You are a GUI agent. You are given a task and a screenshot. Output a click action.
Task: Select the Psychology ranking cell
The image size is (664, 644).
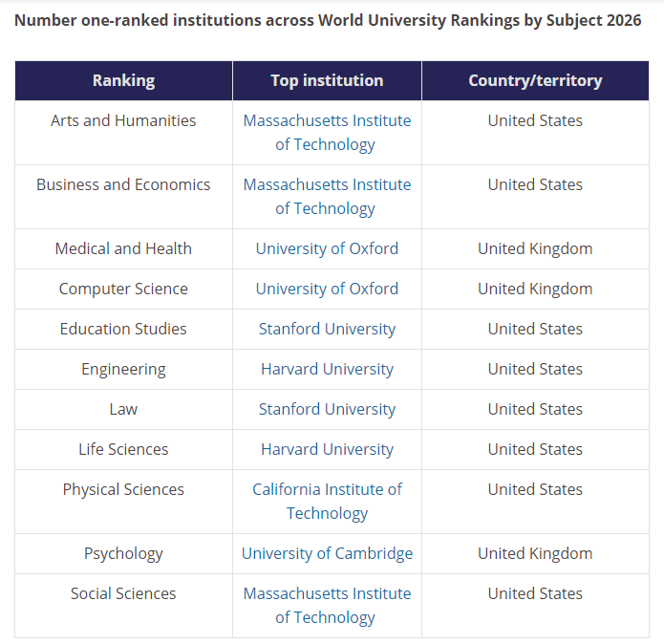[x=123, y=553]
